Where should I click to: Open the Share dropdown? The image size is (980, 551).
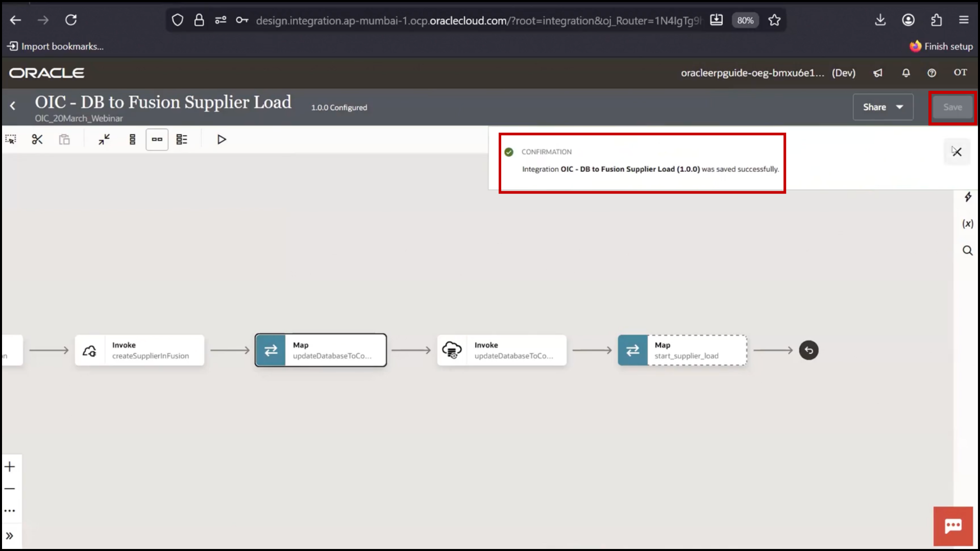pyautogui.click(x=883, y=107)
